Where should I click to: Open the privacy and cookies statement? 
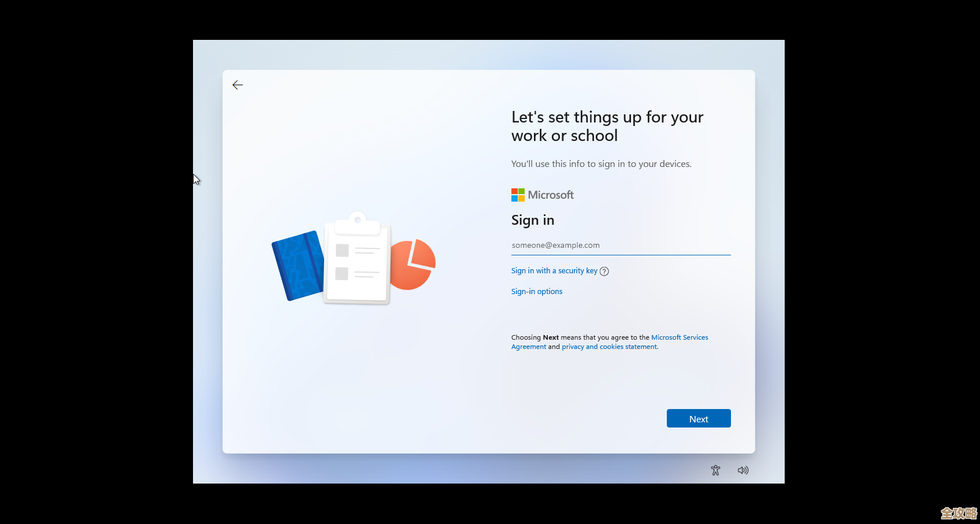click(x=609, y=346)
